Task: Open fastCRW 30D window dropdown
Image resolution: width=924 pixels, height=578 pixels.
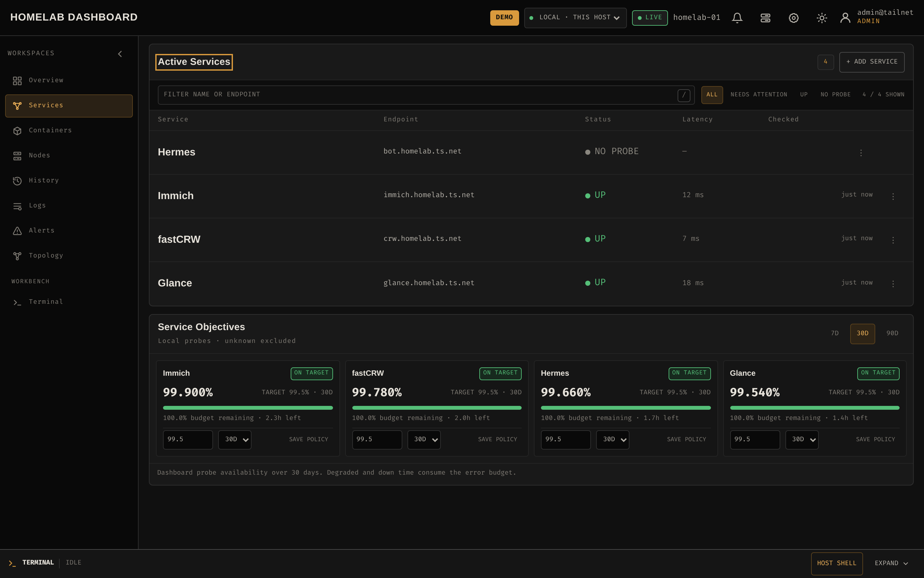Action: coord(424,440)
